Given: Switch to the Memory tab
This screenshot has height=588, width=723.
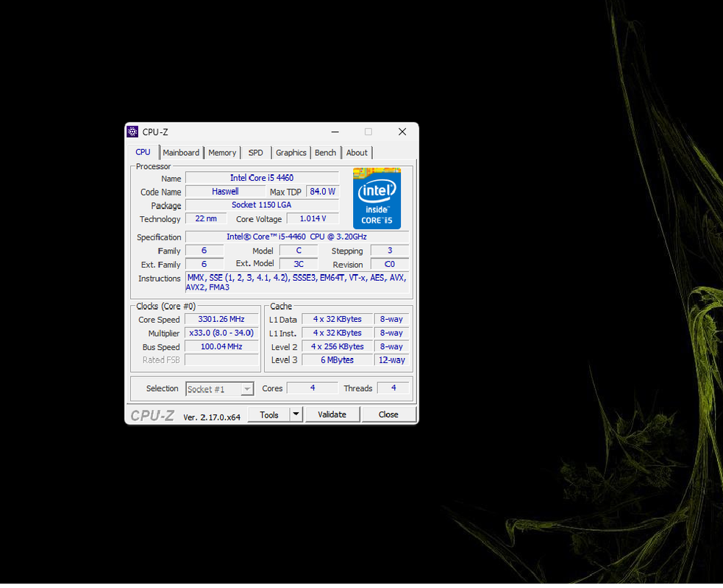Looking at the screenshot, I should click(222, 153).
